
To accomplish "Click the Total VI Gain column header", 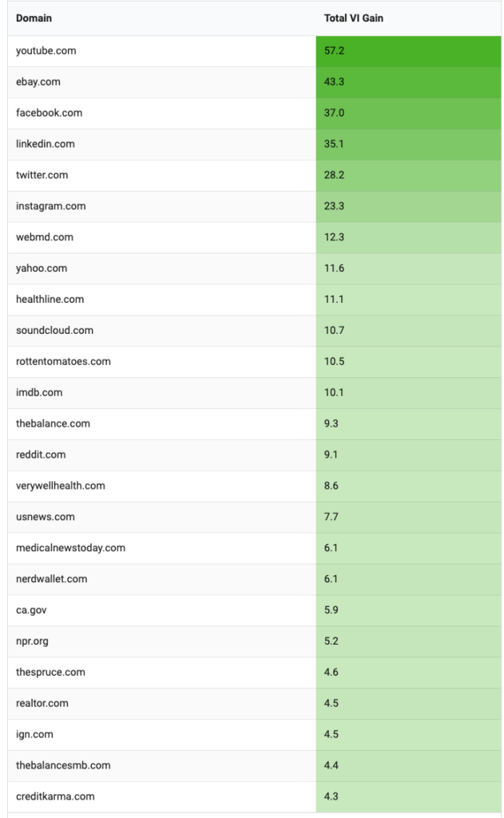I will (x=353, y=18).
